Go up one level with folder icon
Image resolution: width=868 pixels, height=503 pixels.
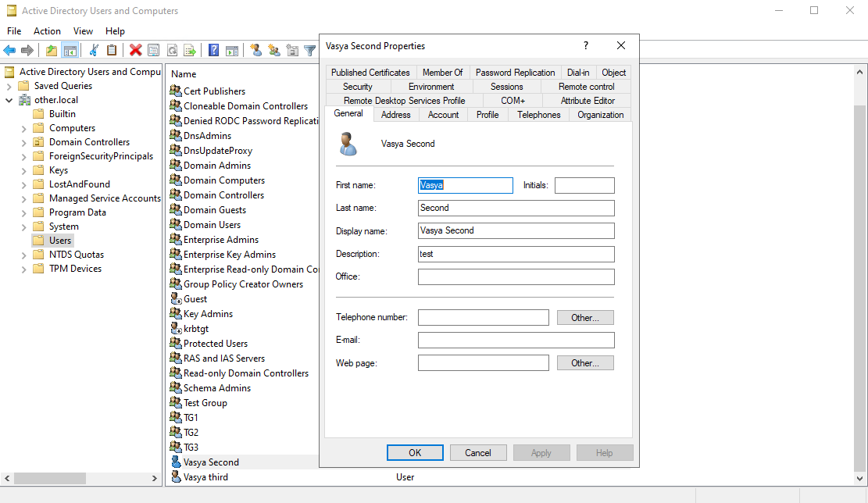52,50
